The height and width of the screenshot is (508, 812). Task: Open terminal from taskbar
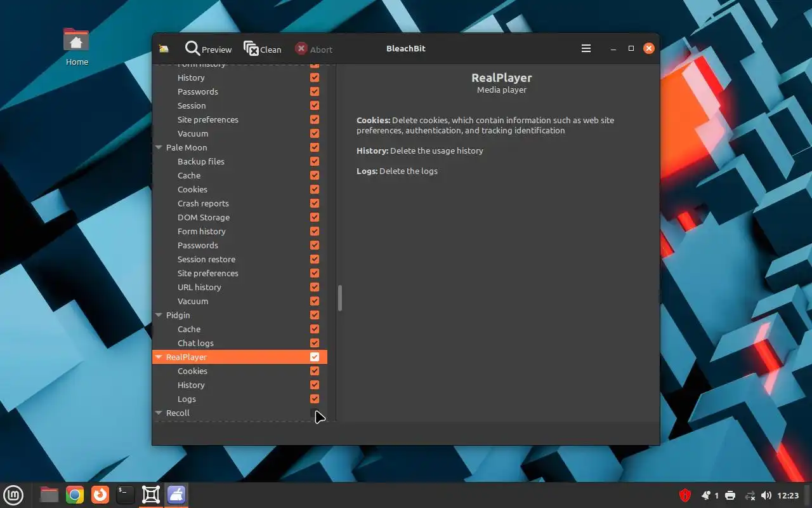[126, 495]
